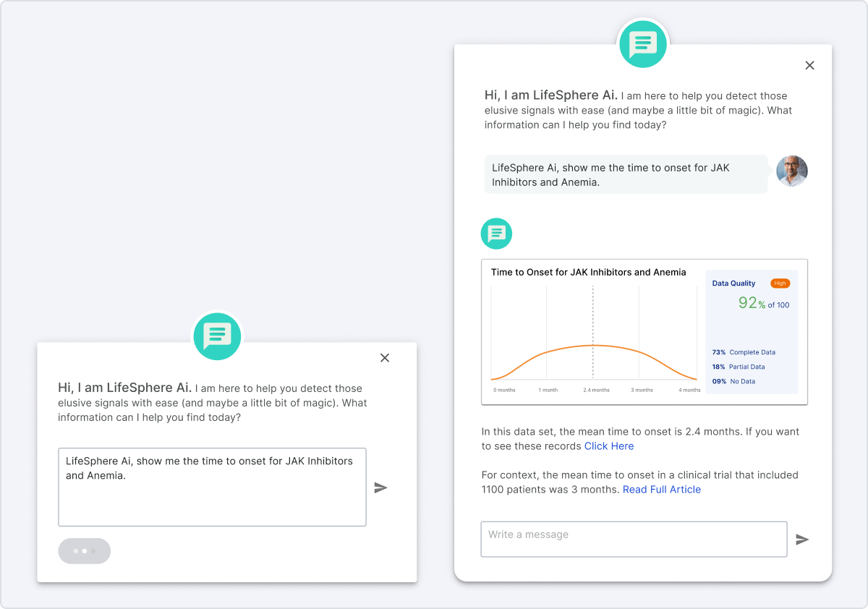Click the orange onset curve in the chart
The height and width of the screenshot is (609, 868).
click(593, 346)
